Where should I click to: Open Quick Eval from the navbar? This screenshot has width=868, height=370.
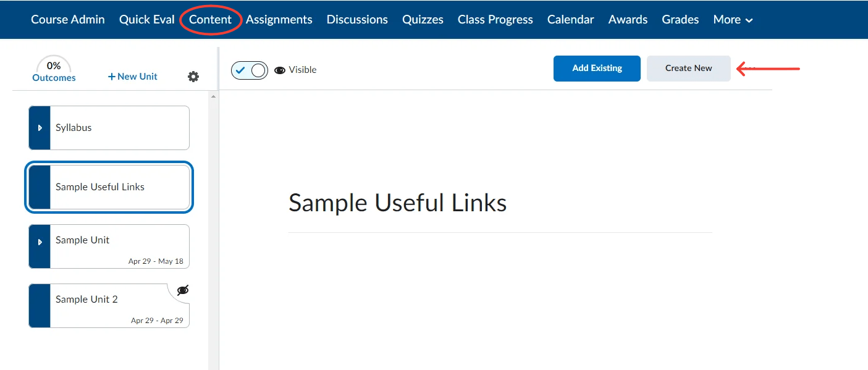(146, 20)
